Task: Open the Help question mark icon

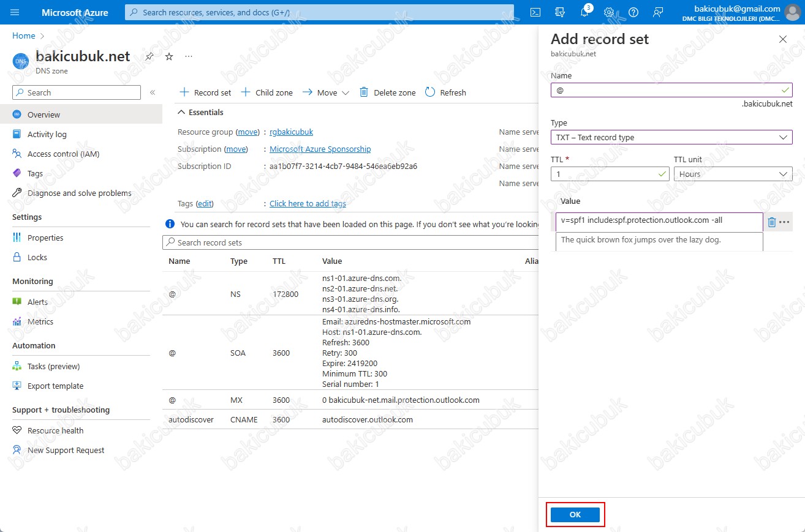Action: (633, 12)
